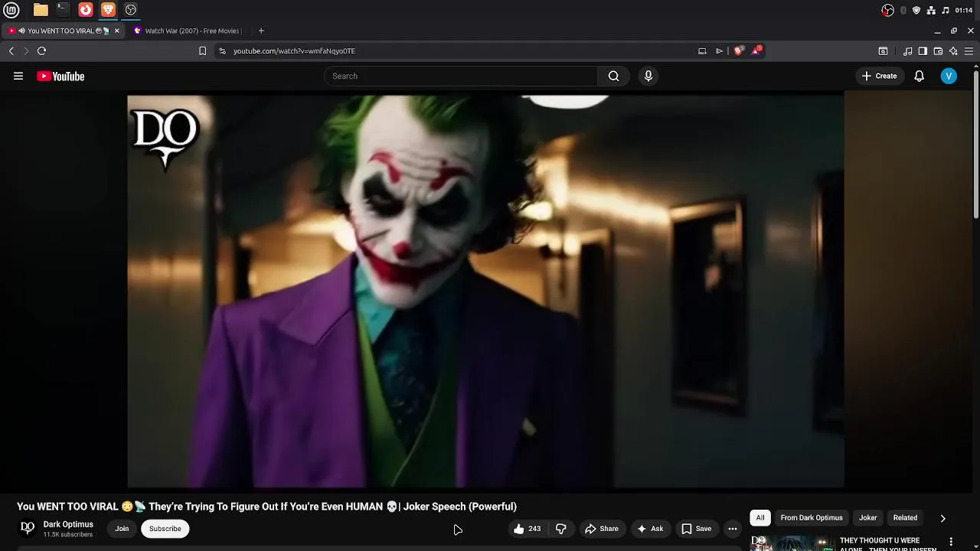This screenshot has height=551, width=980.
Task: Open the red Firefox-style launcher icon
Action: tap(86, 10)
